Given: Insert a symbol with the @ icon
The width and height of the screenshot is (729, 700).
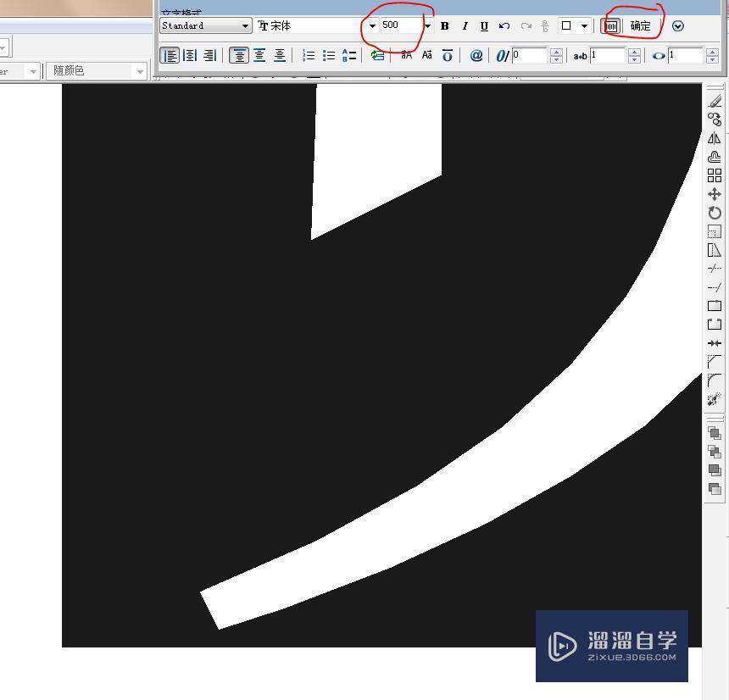Looking at the screenshot, I should (x=476, y=55).
